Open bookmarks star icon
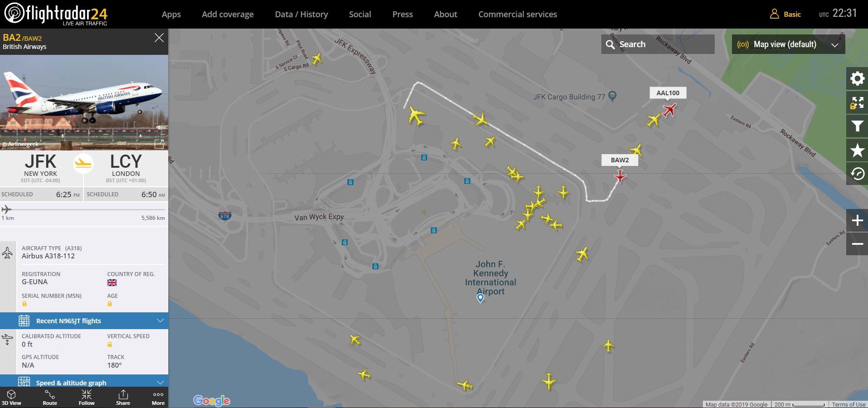 (857, 150)
